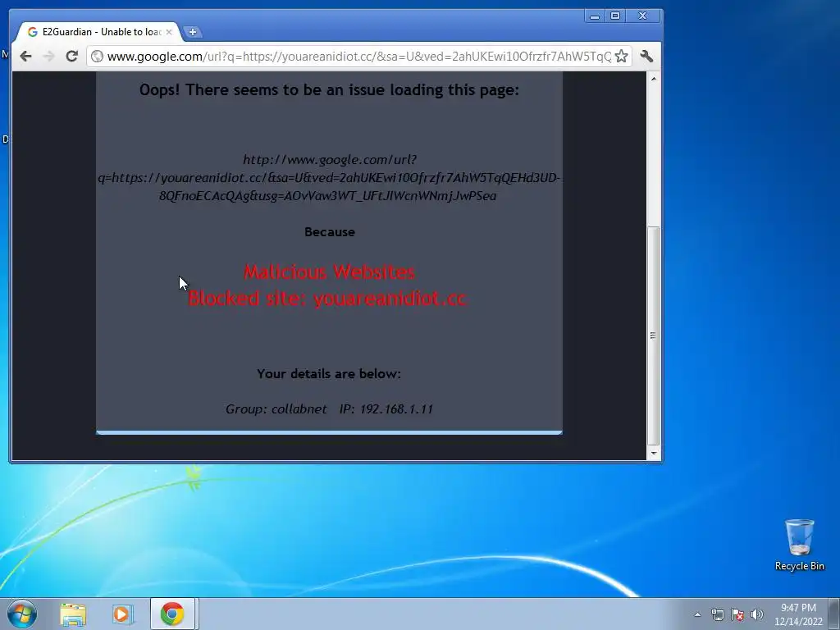Screen dimensions: 840x630
Task: Select the E2Guardian - Unable to load tab
Action: (x=99, y=32)
